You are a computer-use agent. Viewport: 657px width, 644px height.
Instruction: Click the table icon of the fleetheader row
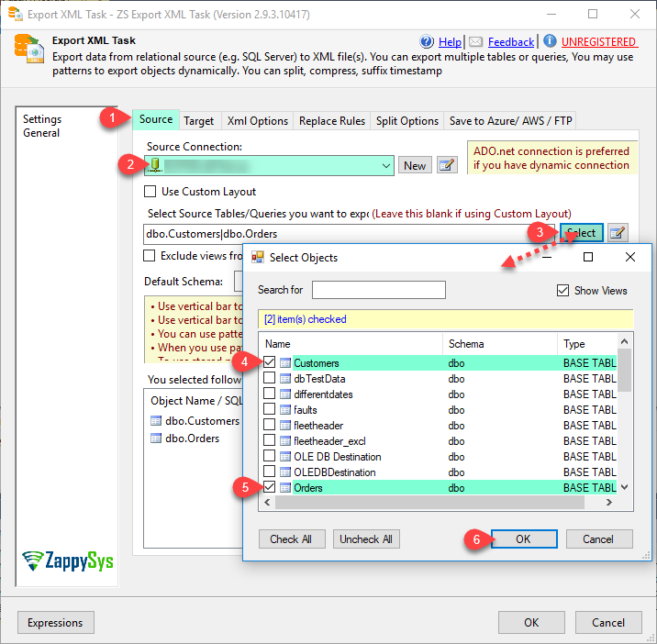[285, 426]
